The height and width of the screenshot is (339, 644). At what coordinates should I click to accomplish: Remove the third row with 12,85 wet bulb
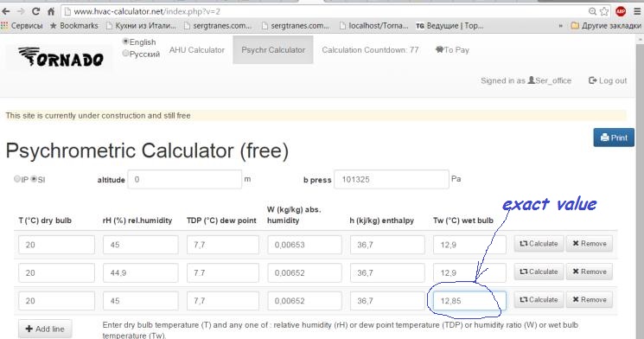point(590,299)
